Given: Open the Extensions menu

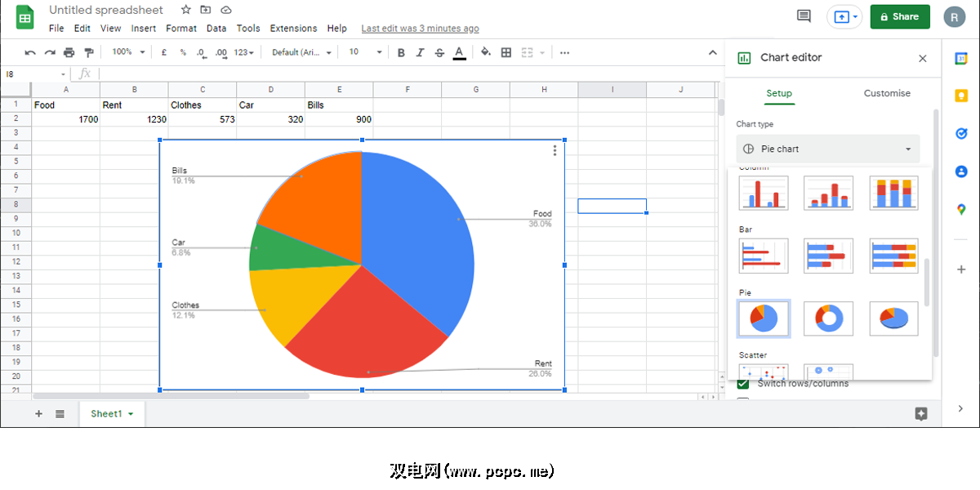Looking at the screenshot, I should [x=293, y=28].
